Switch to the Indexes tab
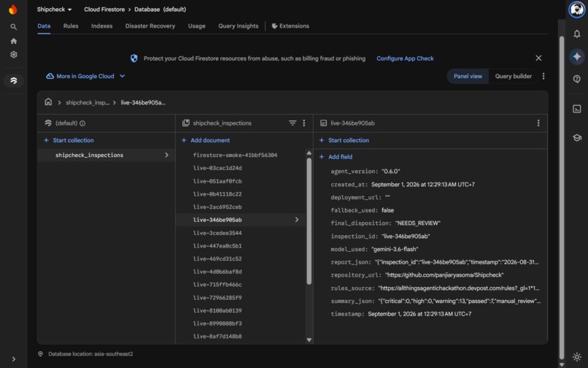Screen dimensions: 588x368 point(101,26)
